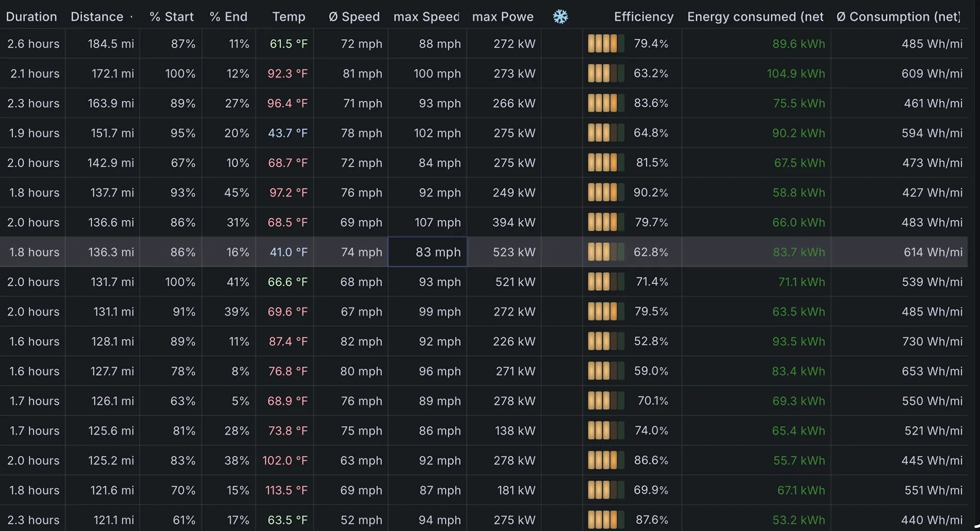Click the Energy consumed (net) header
The width and height of the screenshot is (980, 531).
pyautogui.click(x=755, y=16)
